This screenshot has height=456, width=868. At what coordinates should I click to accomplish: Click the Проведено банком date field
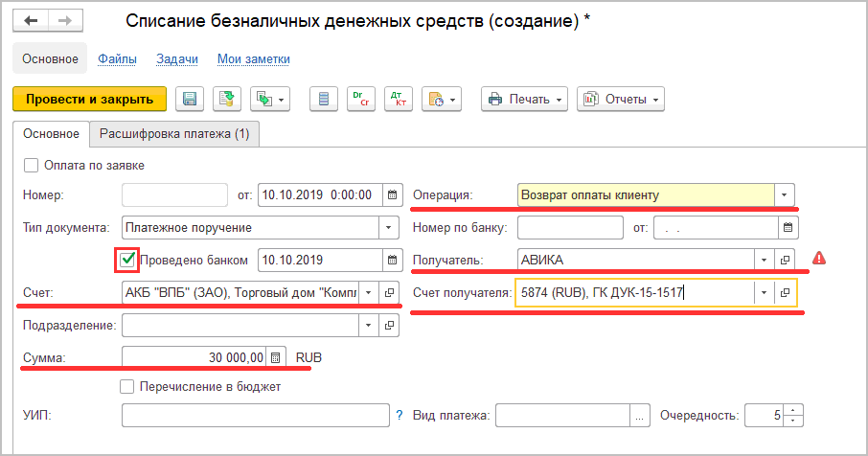coord(320,261)
